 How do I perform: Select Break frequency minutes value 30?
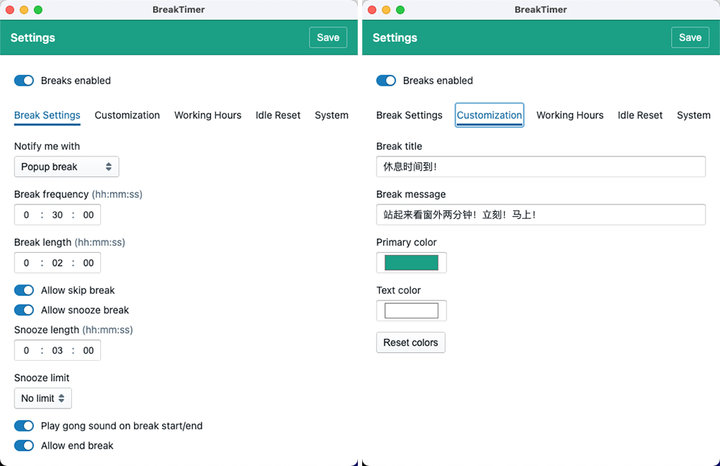click(57, 215)
